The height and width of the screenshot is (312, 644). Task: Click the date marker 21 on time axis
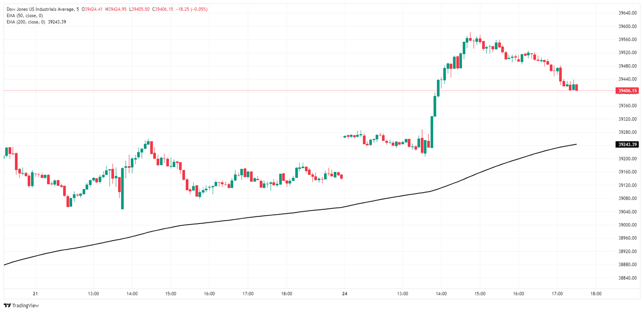click(x=35, y=294)
